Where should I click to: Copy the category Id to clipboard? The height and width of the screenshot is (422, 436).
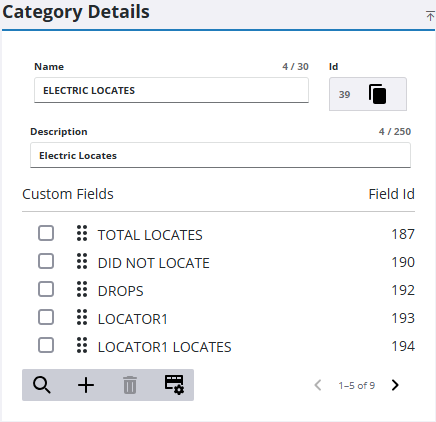tap(377, 94)
